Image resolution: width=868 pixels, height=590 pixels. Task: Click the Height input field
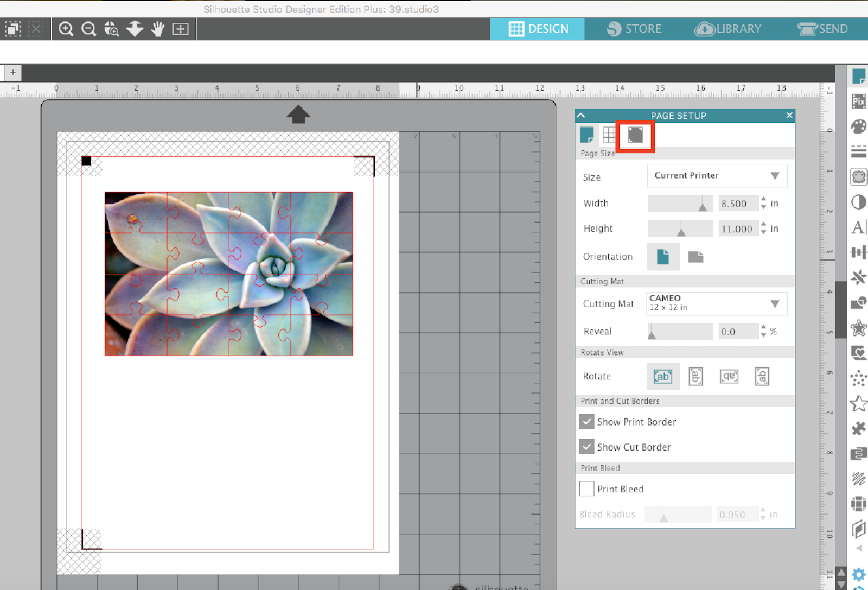tap(738, 229)
